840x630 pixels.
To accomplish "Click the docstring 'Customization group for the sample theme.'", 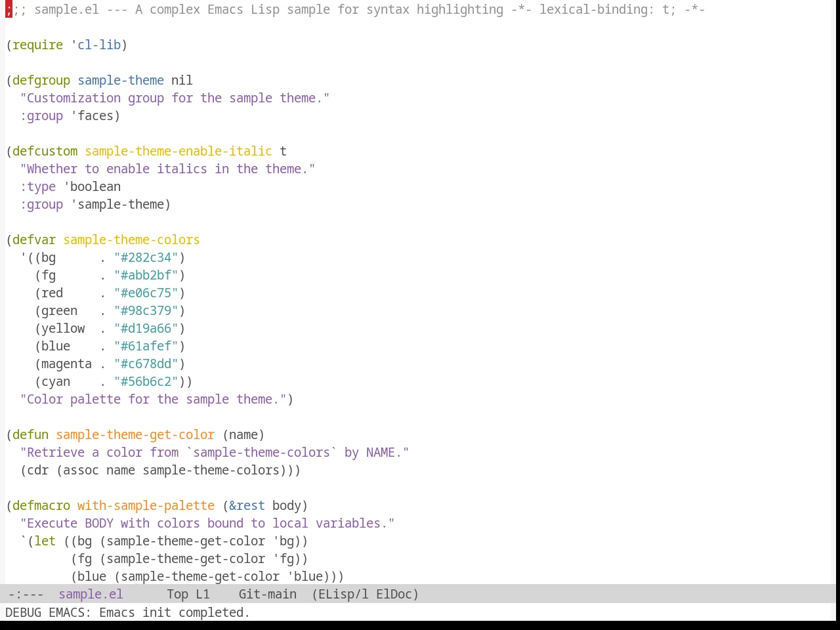I will coord(175,98).
